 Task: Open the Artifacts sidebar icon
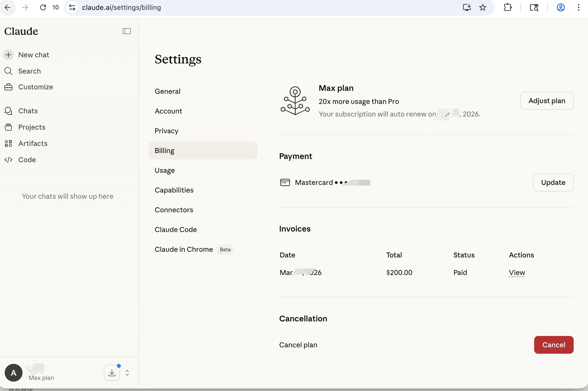(x=8, y=143)
